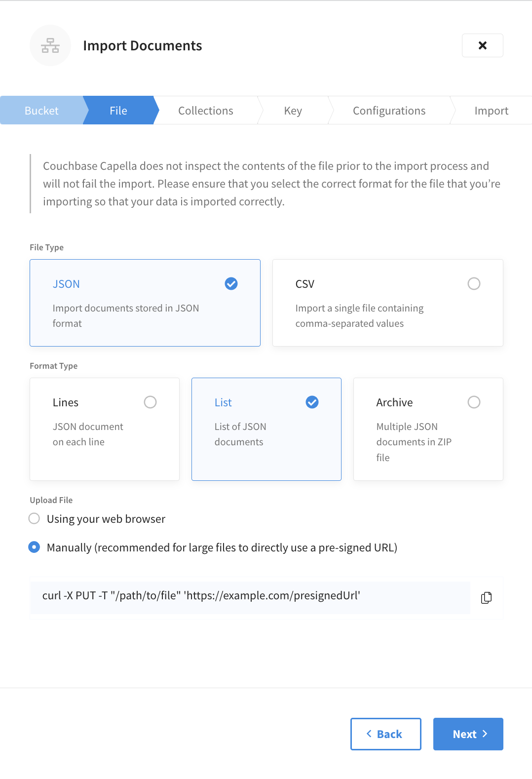Click the Import Documents hierarchy icon
Viewport: 532px width, 779px height.
coord(50,45)
